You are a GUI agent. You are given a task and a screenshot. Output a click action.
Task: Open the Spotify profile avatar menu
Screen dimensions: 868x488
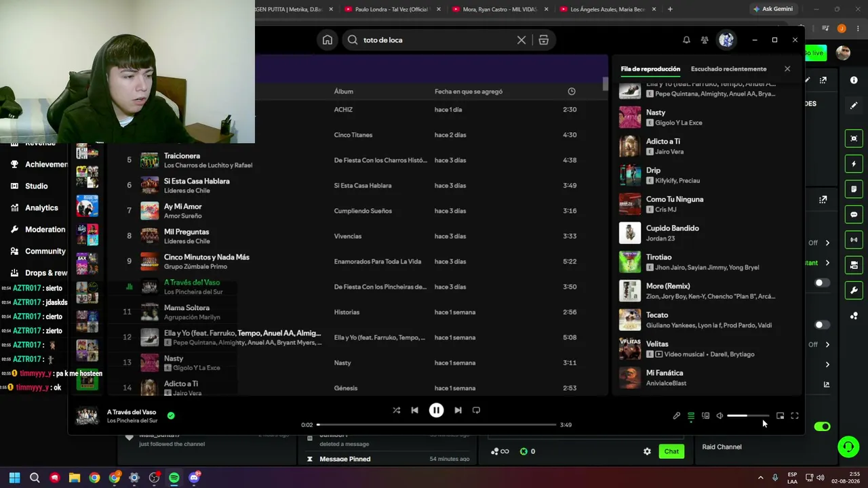726,40
